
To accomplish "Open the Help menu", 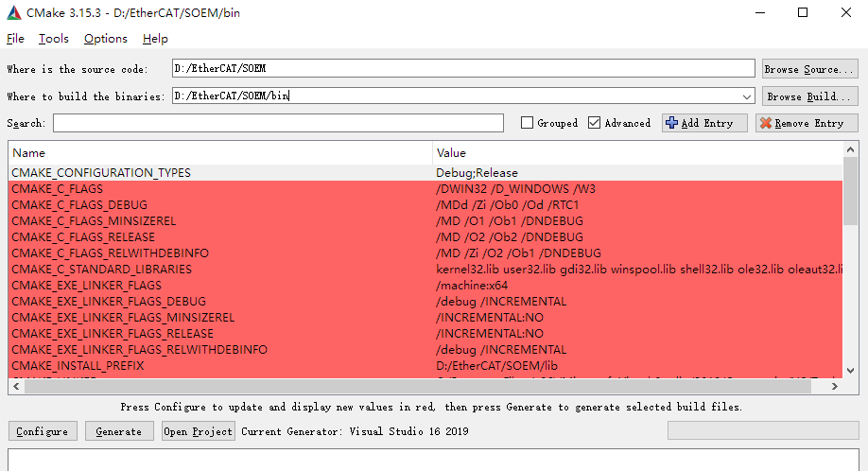I will pyautogui.click(x=155, y=39).
